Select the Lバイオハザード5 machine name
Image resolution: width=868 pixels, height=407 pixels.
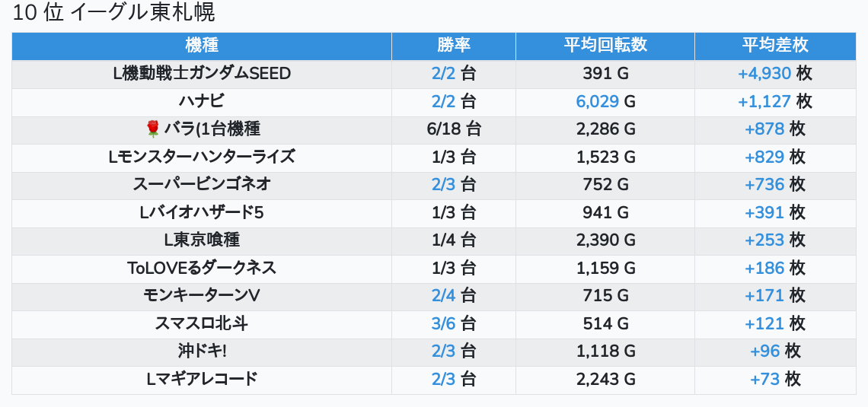pyautogui.click(x=202, y=212)
